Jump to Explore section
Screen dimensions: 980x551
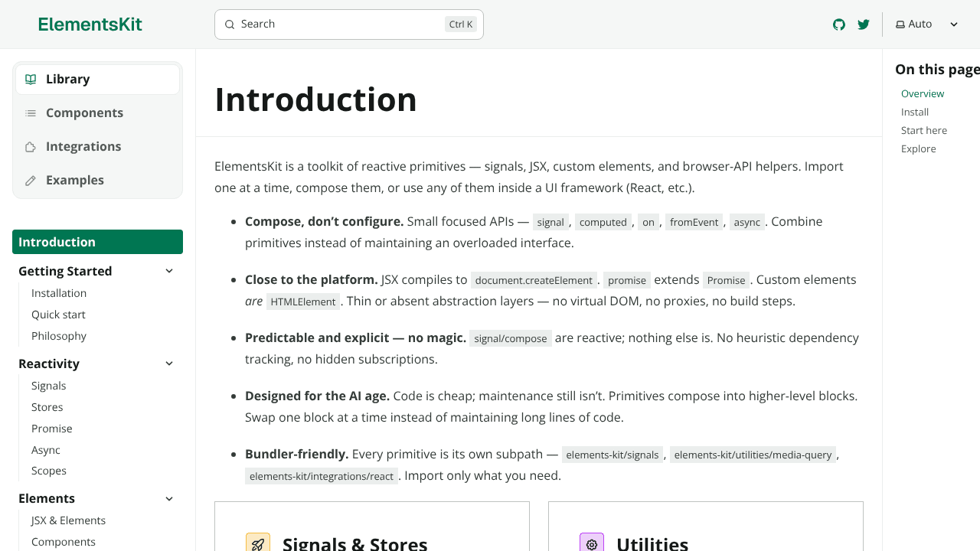click(919, 148)
